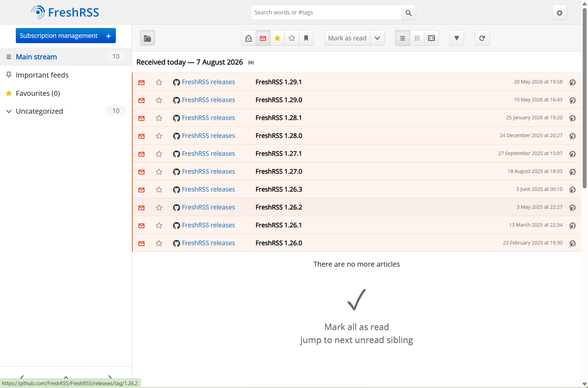Mark FreshRSS 1.26.2 envelope as read
Viewport: 588px width, 388px height.
141,208
